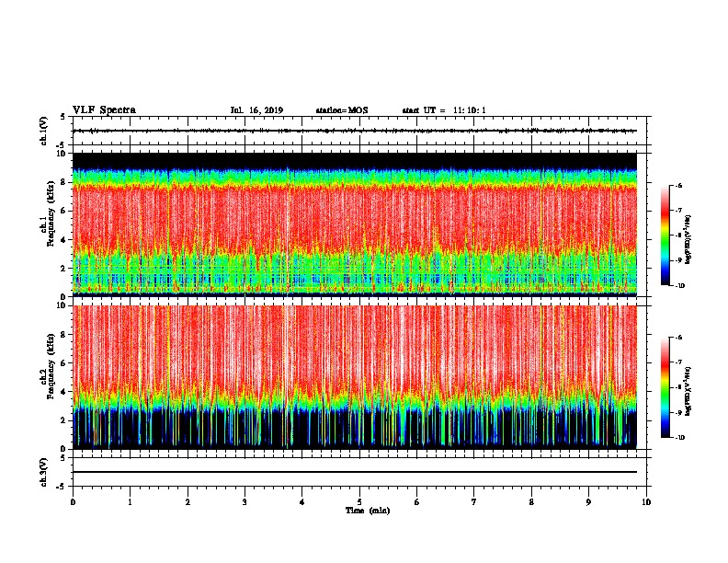
Task: Click the flat ch.3 voltage trace line
Action: pos(355,472)
